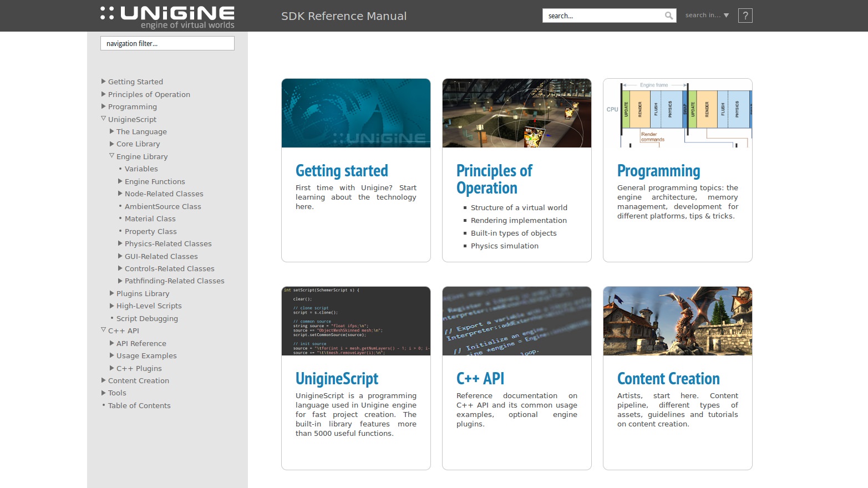The height and width of the screenshot is (488, 868).
Task: Open Table of Contents in sidebar
Action: [x=139, y=405]
